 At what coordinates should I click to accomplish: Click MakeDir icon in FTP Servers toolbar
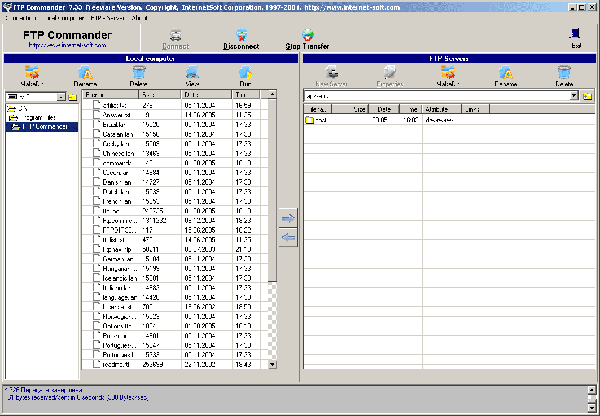tap(448, 72)
